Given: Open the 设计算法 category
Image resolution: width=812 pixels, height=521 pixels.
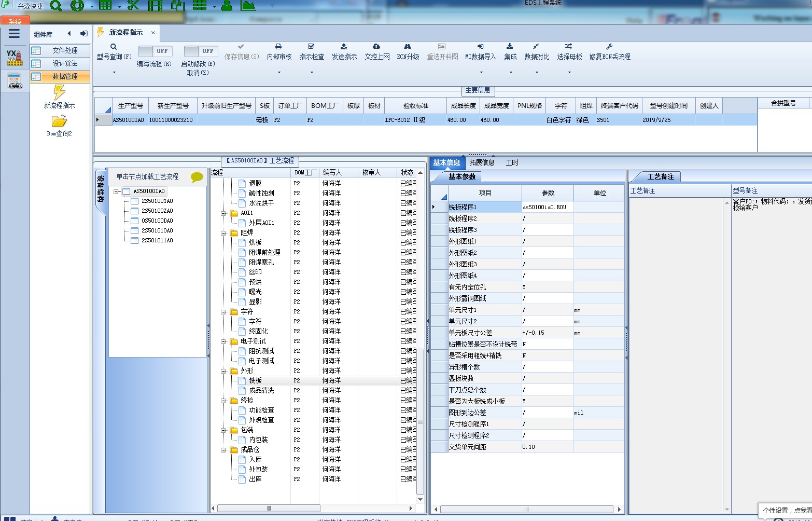Looking at the screenshot, I should tap(60, 63).
